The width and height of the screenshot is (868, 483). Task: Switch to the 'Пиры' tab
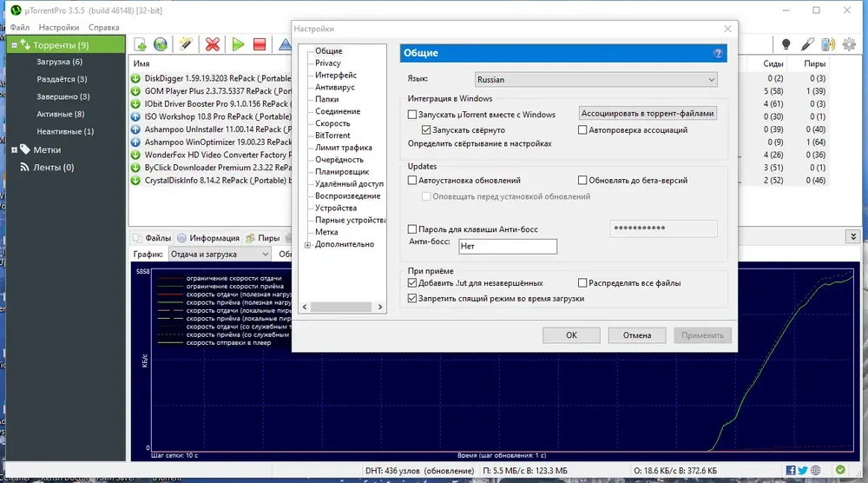[x=263, y=238]
